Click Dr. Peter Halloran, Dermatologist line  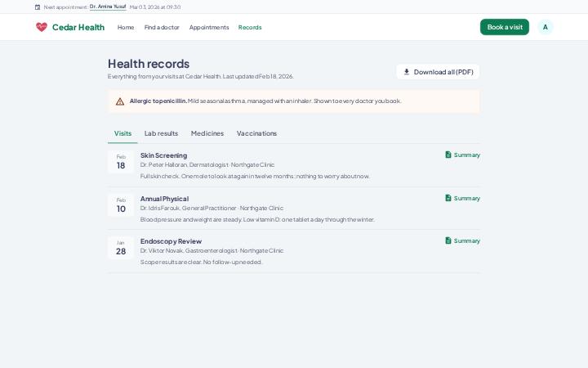point(207,165)
